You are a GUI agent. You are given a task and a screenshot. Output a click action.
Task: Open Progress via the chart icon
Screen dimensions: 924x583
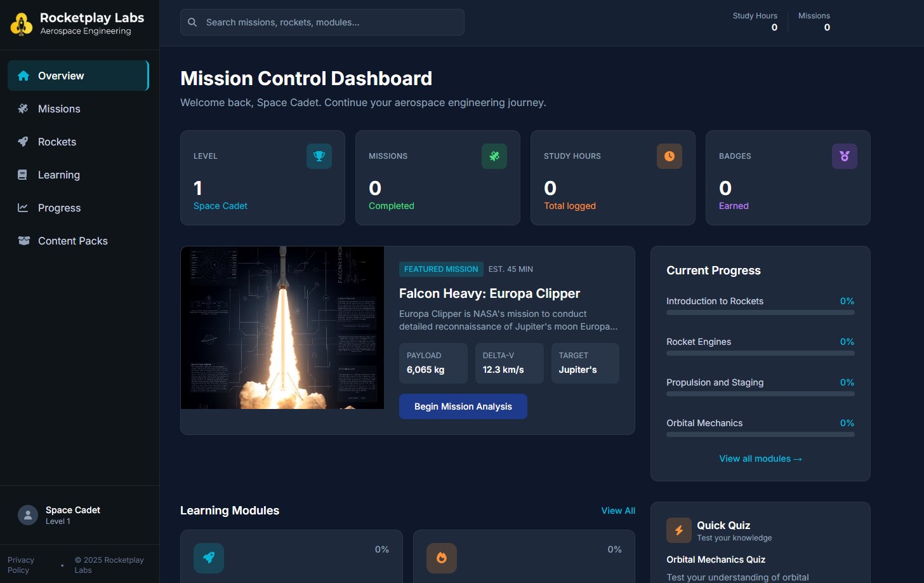(x=23, y=208)
